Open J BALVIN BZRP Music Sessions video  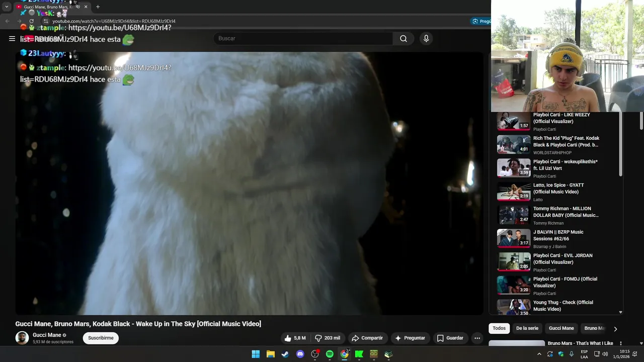click(558, 235)
